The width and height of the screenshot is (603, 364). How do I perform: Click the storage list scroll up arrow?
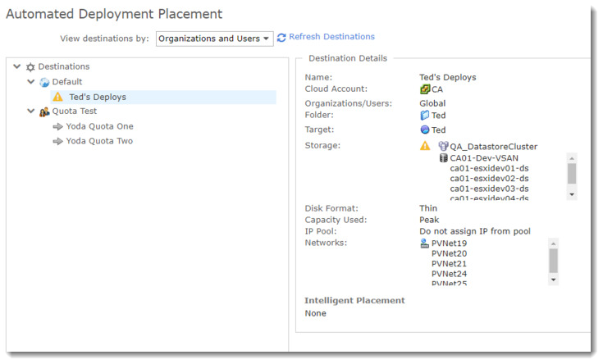coord(572,158)
